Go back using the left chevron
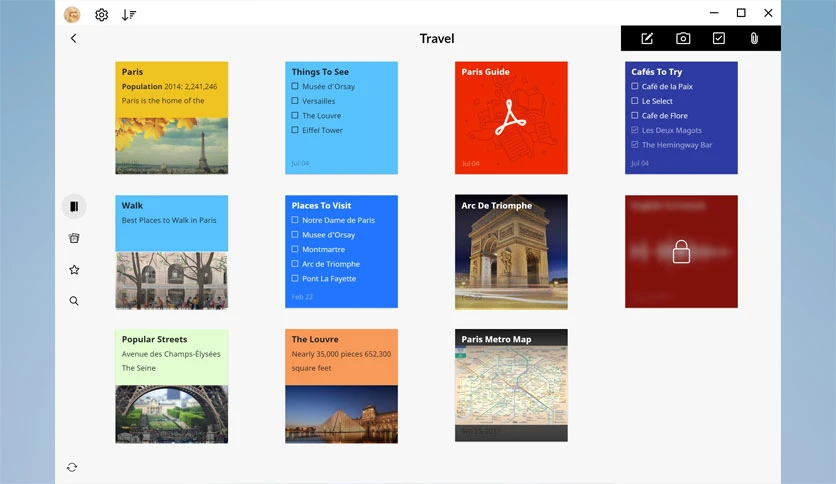The width and height of the screenshot is (836, 484). pyautogui.click(x=74, y=38)
